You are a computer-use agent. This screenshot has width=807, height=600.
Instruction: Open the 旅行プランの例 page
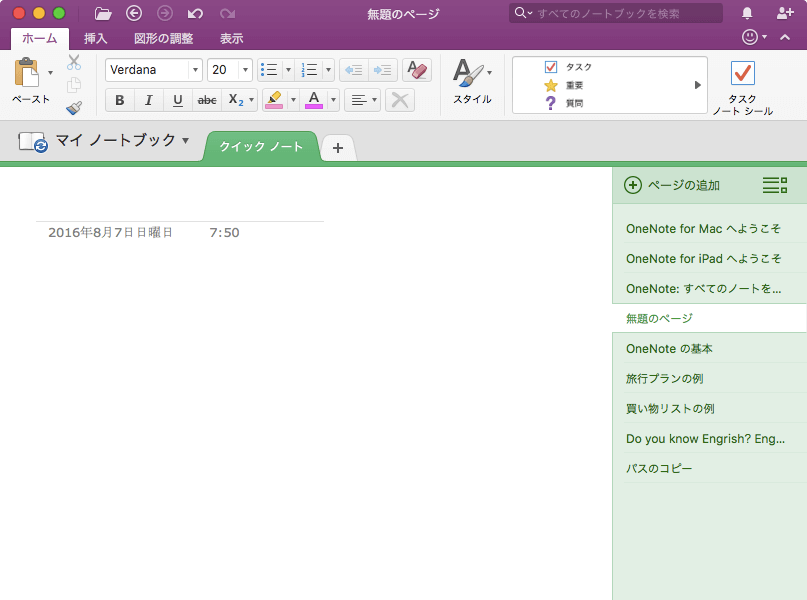pos(666,378)
